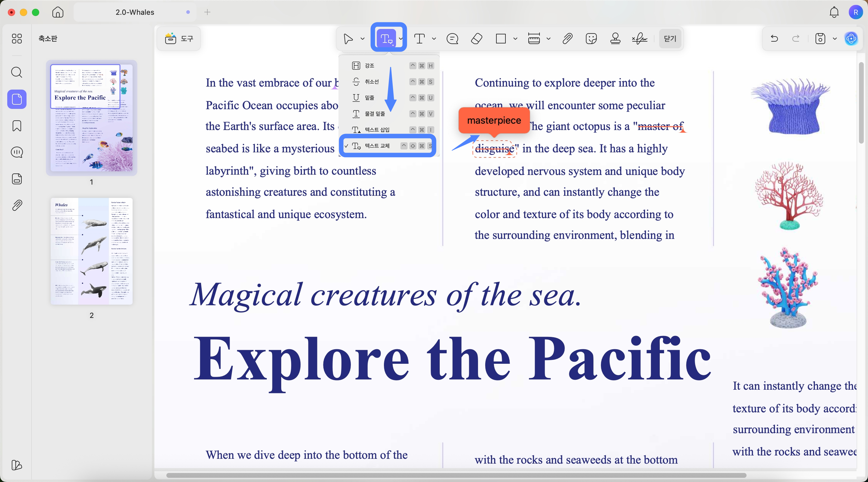Viewport: 868px width, 482px height.
Task: Redo the last action
Action: [796, 39]
